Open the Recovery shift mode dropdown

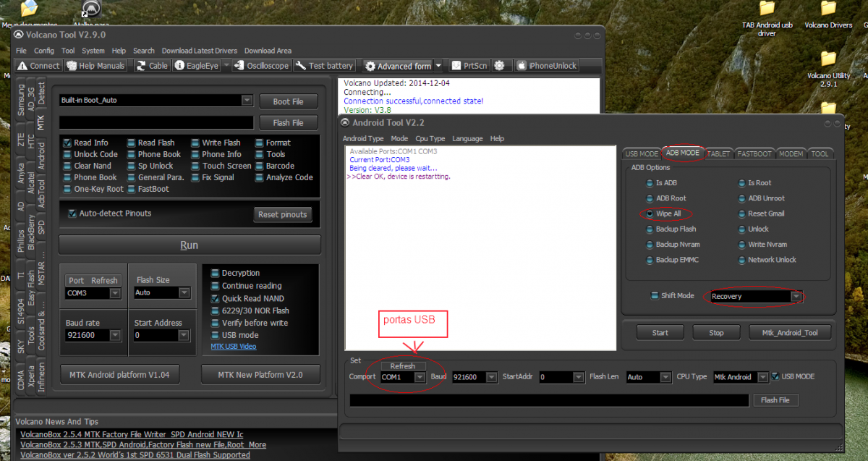tap(796, 296)
